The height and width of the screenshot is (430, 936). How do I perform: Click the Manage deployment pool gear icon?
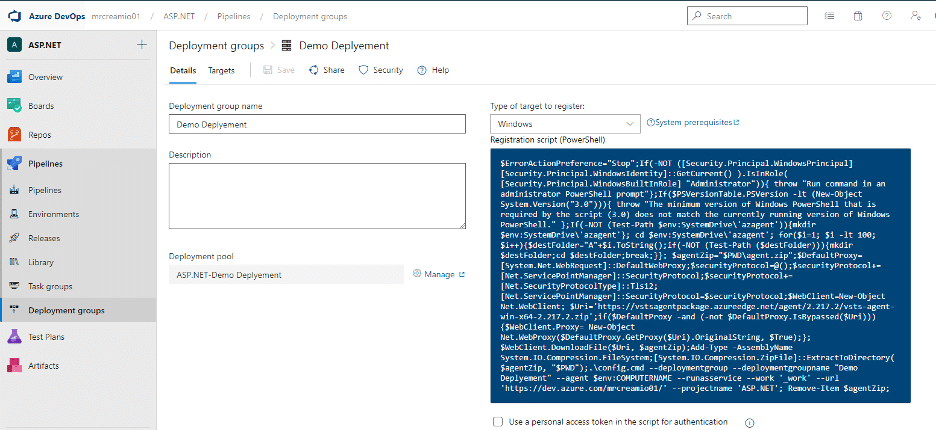(417, 274)
